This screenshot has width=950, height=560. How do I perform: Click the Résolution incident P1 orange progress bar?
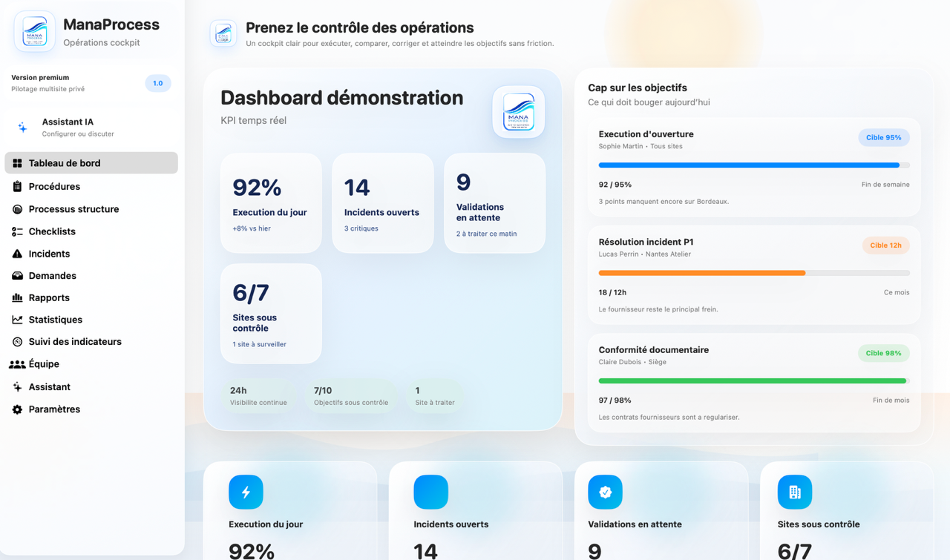[701, 273]
